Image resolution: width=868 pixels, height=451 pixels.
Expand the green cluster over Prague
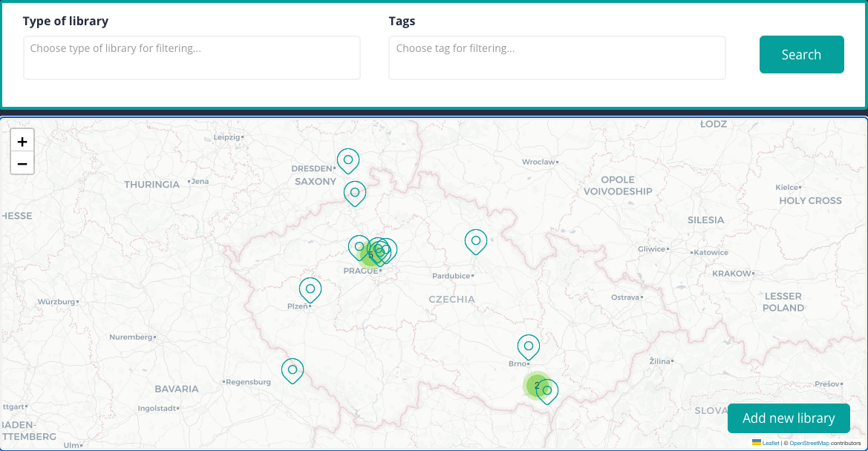coord(370,255)
